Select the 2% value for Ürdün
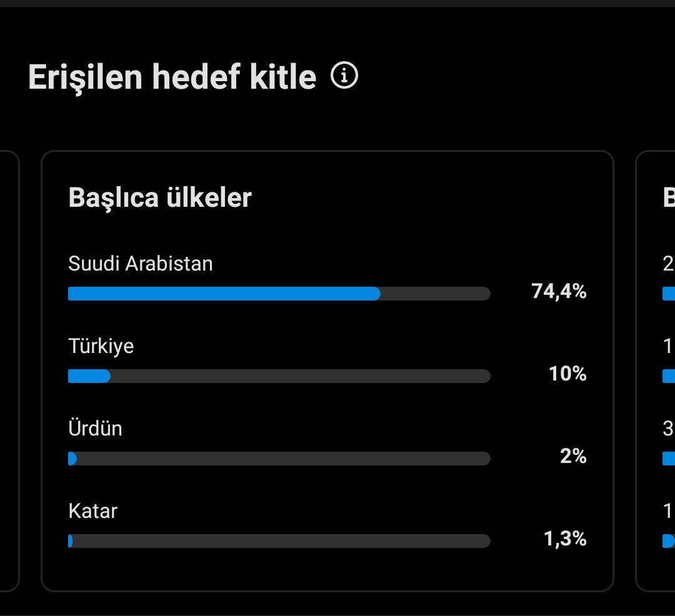Image resolution: width=675 pixels, height=616 pixels. click(573, 456)
